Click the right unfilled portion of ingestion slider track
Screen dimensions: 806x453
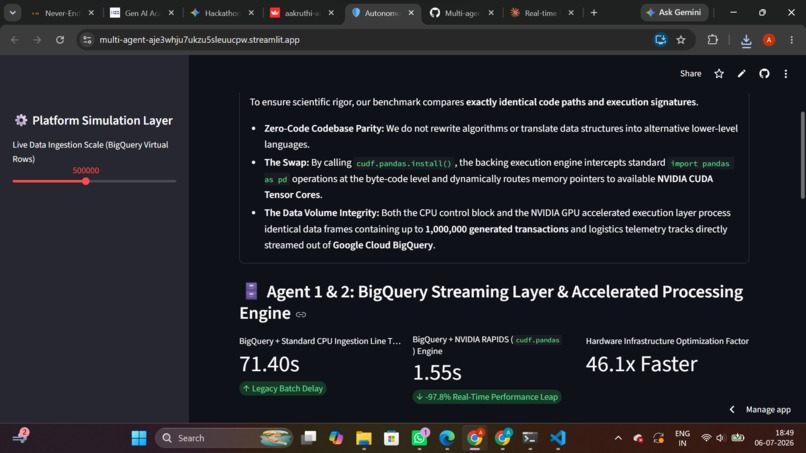pos(133,181)
